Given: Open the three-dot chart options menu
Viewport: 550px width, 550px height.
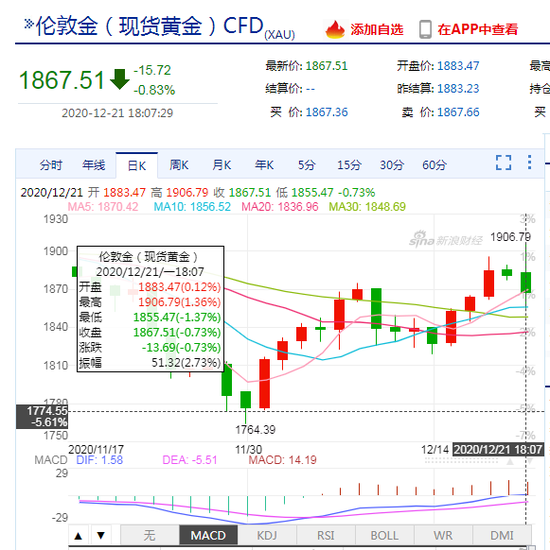Looking at the screenshot, I should tap(529, 162).
